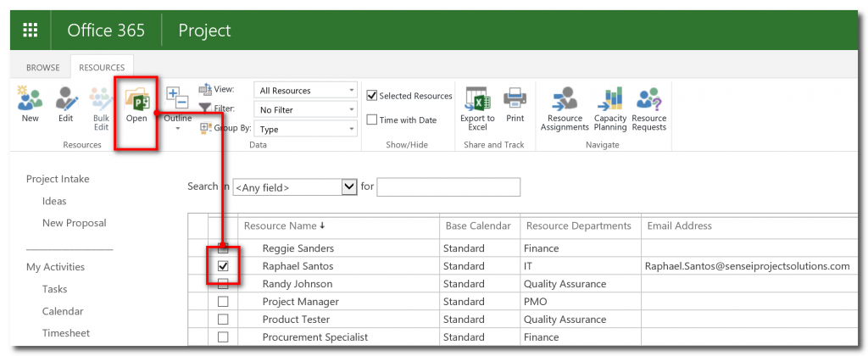Click the search 'for' text field
Screen dimensions: 868x356
(448, 187)
